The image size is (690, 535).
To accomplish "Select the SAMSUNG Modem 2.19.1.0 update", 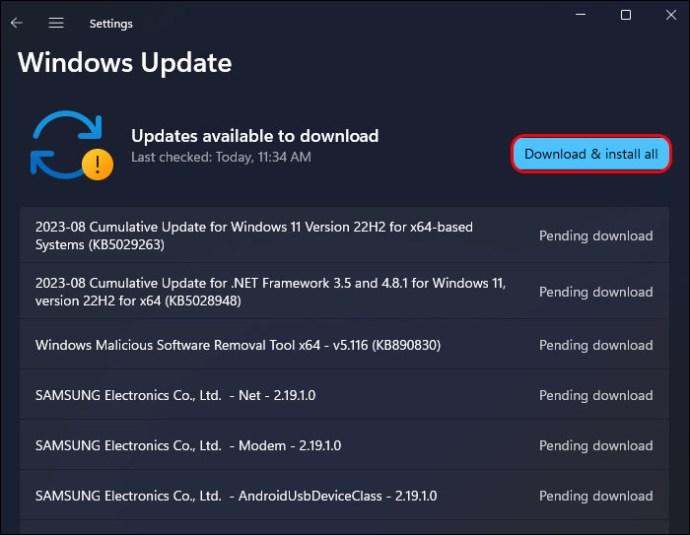I will pos(345,445).
